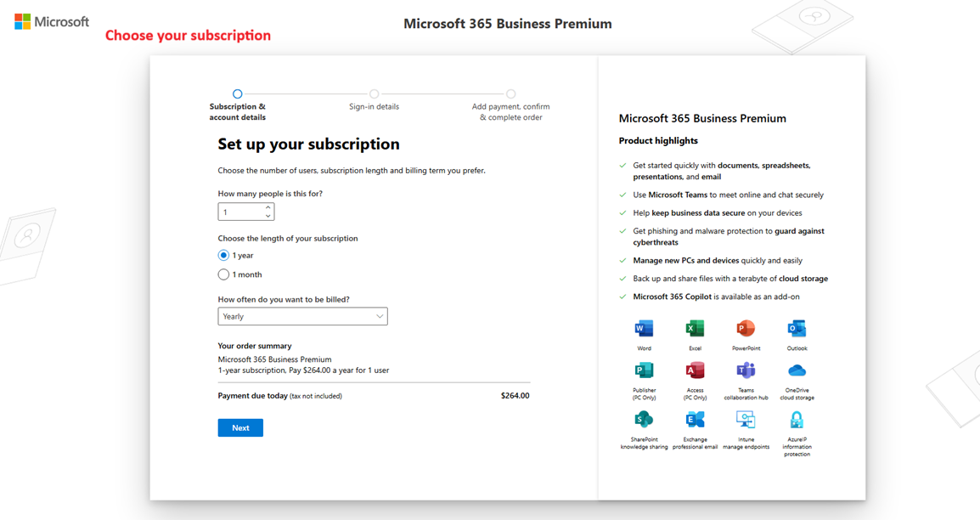Click the 'Payment due today' label
The height and width of the screenshot is (520, 980).
tap(252, 396)
